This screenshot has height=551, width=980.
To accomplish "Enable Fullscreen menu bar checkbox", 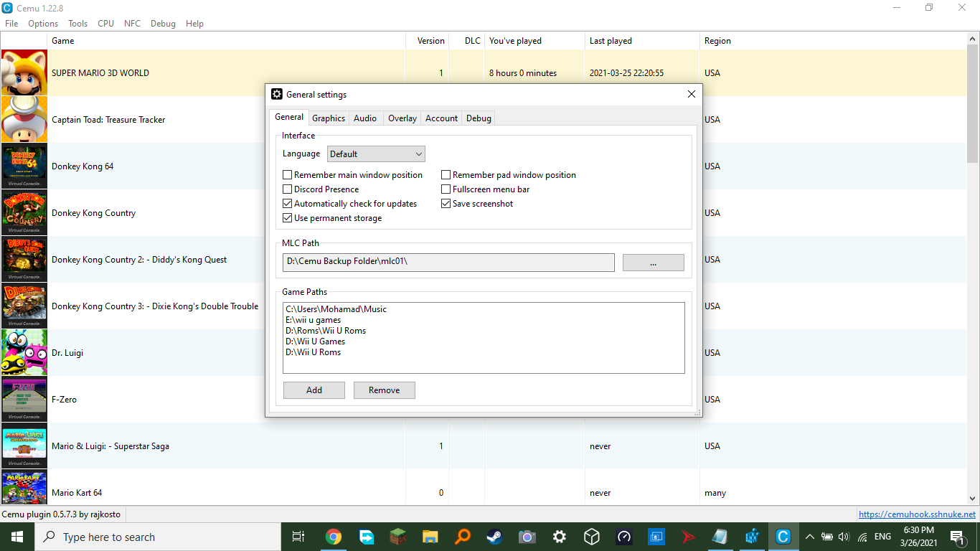I will tap(446, 189).
